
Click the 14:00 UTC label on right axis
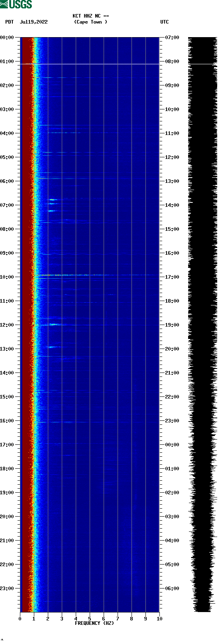172,205
